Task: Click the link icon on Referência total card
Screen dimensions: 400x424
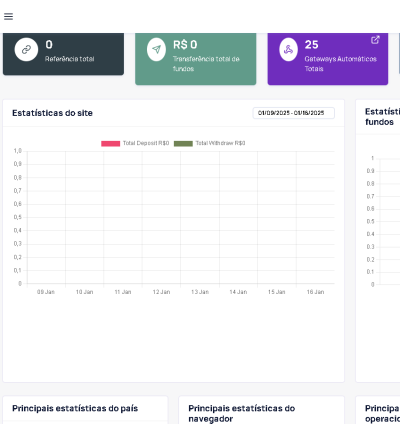Action: pos(26,49)
